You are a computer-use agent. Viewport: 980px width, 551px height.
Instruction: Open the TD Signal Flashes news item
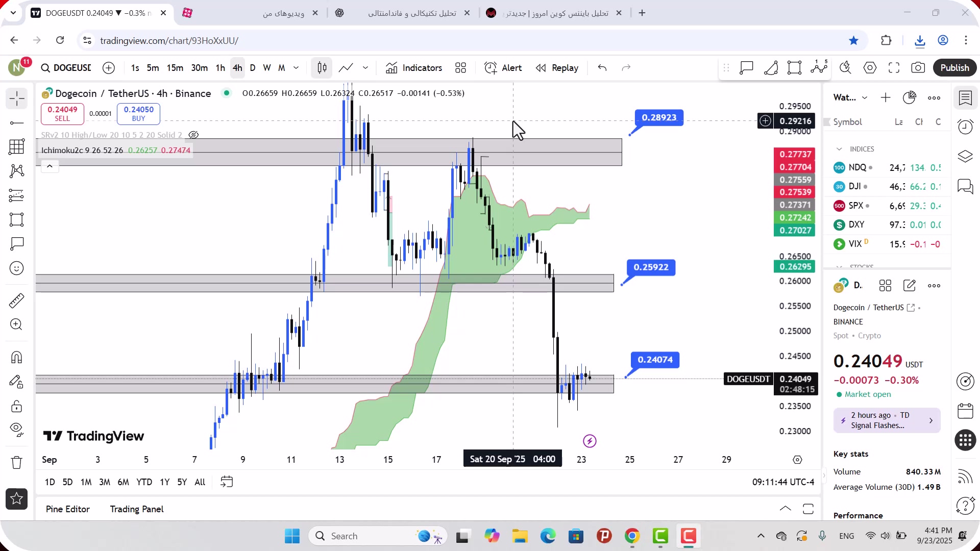(887, 420)
